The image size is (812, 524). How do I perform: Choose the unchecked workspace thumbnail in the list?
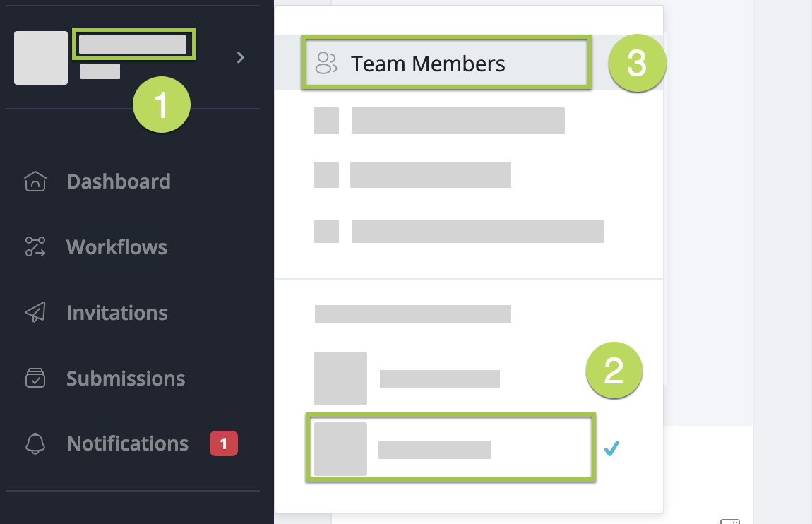pyautogui.click(x=340, y=379)
